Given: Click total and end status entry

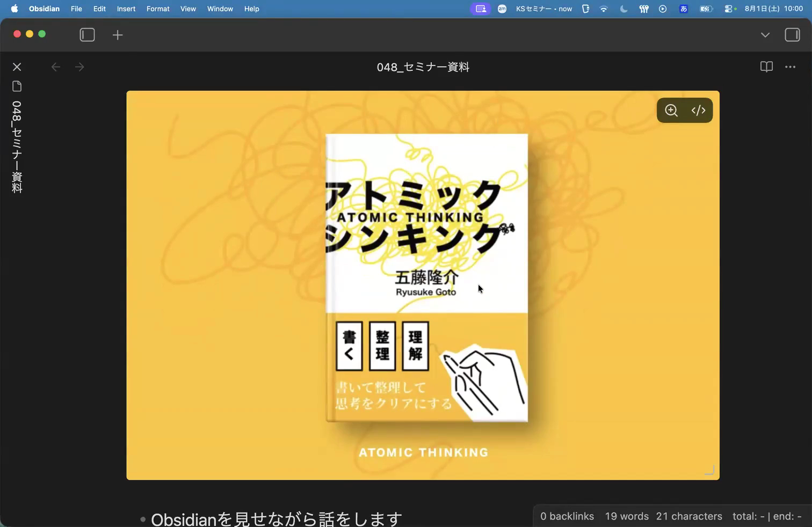Looking at the screenshot, I should pyautogui.click(x=767, y=516).
